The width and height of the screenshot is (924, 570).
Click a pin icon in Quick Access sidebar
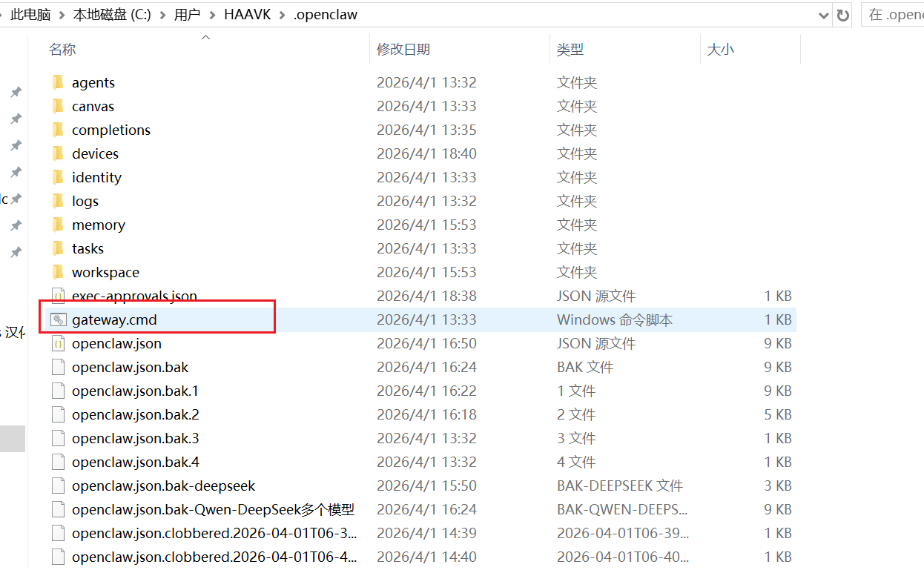pos(16,92)
